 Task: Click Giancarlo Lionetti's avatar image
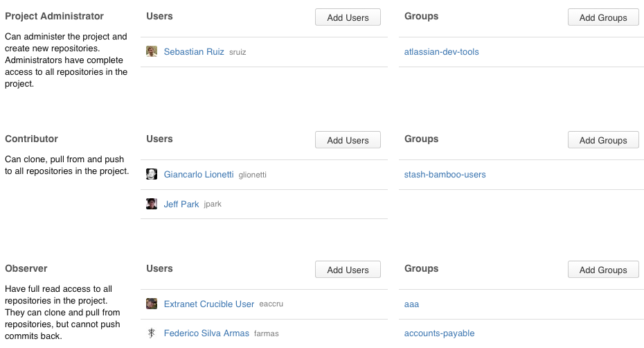click(x=152, y=174)
